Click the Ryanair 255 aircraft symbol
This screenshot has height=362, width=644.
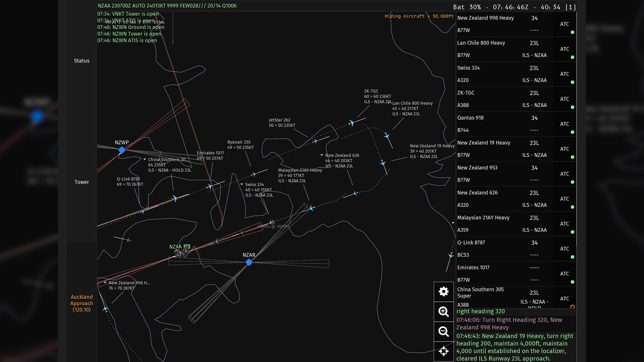click(x=254, y=174)
